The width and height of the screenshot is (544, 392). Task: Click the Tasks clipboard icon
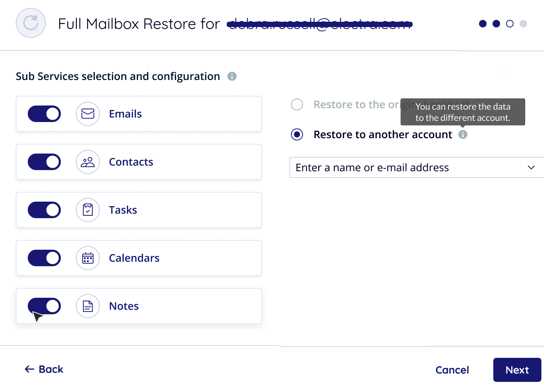88,210
